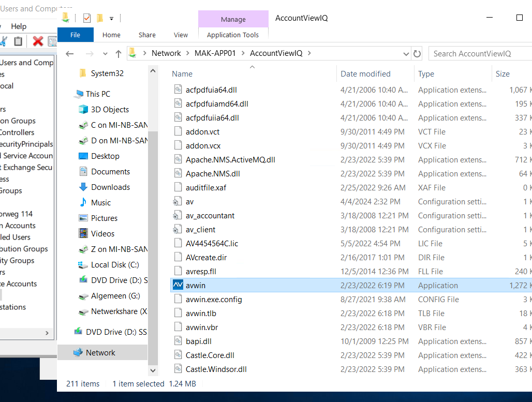This screenshot has height=402, width=532.
Task: Switch to the Home ribbon tab
Action: point(111,35)
